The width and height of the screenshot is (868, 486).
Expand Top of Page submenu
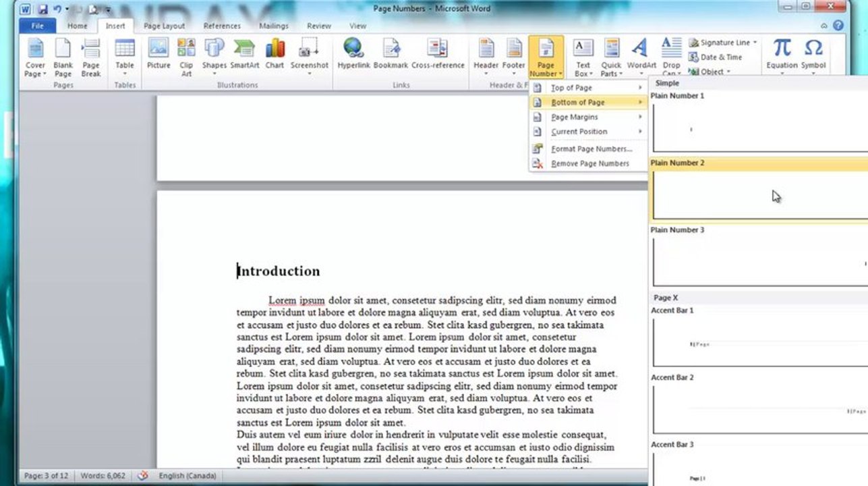coord(588,88)
